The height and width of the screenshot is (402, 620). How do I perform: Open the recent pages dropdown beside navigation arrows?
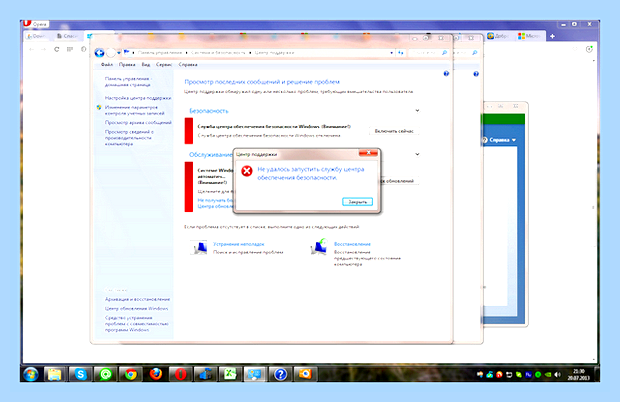pyautogui.click(x=119, y=53)
